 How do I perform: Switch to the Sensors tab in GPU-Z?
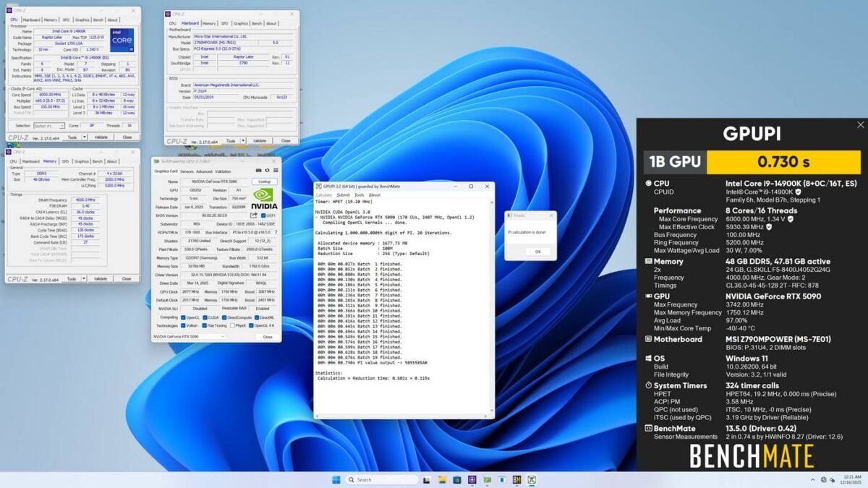click(x=185, y=172)
